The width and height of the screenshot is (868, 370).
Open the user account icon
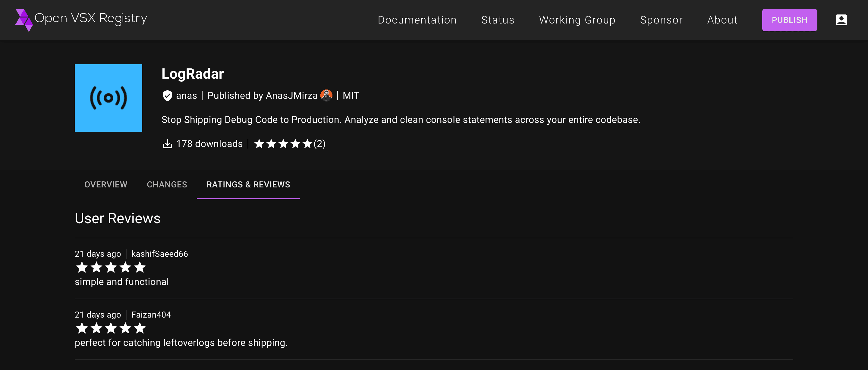841,20
